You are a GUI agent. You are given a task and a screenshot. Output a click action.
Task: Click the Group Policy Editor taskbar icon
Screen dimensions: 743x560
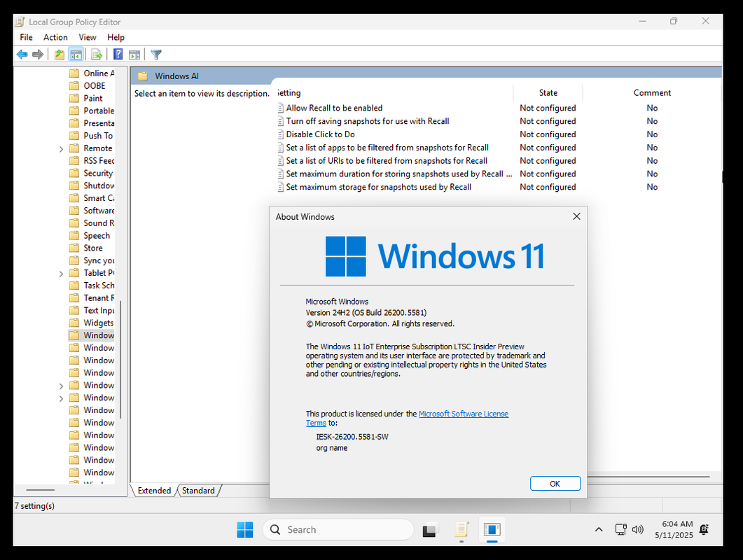461,530
